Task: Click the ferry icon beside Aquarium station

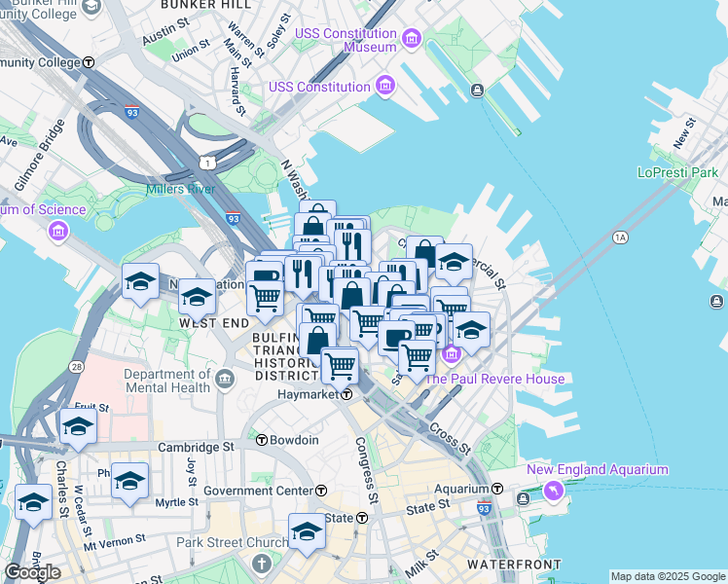Action: pos(523,499)
